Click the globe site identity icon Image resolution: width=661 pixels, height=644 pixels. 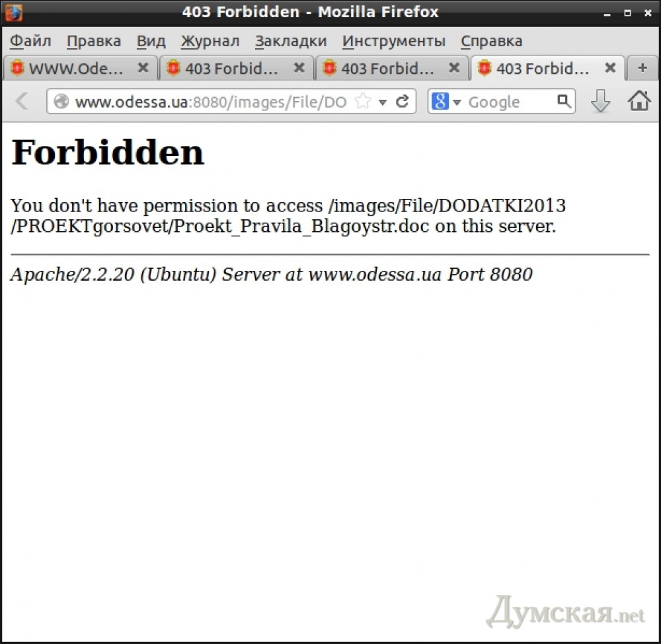click(61, 102)
